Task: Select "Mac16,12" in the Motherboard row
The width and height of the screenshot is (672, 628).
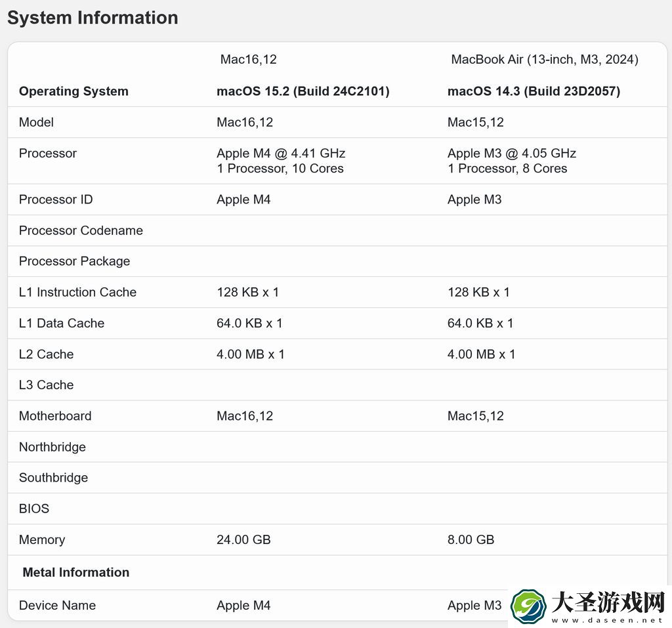Action: pyautogui.click(x=245, y=416)
